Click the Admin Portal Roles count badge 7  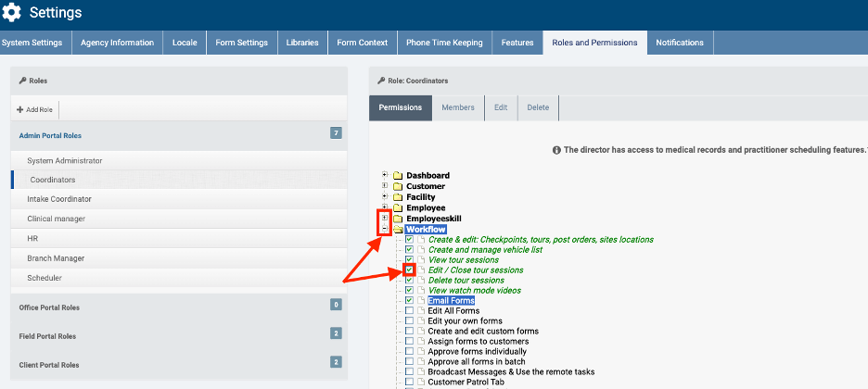[336, 132]
